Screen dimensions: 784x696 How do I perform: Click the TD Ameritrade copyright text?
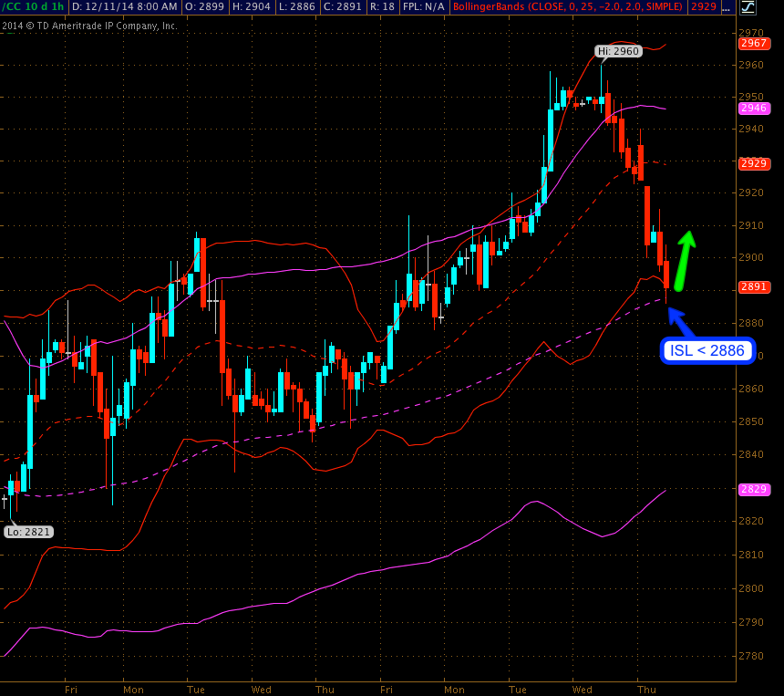(89, 26)
